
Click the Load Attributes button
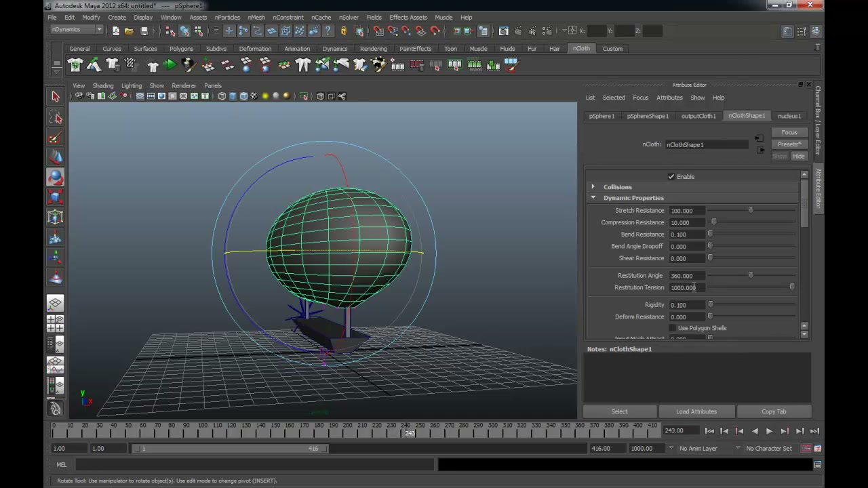(696, 411)
